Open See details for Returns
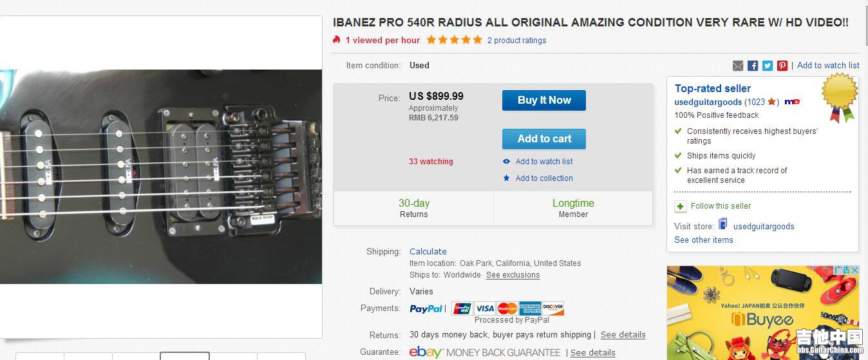 623,335
